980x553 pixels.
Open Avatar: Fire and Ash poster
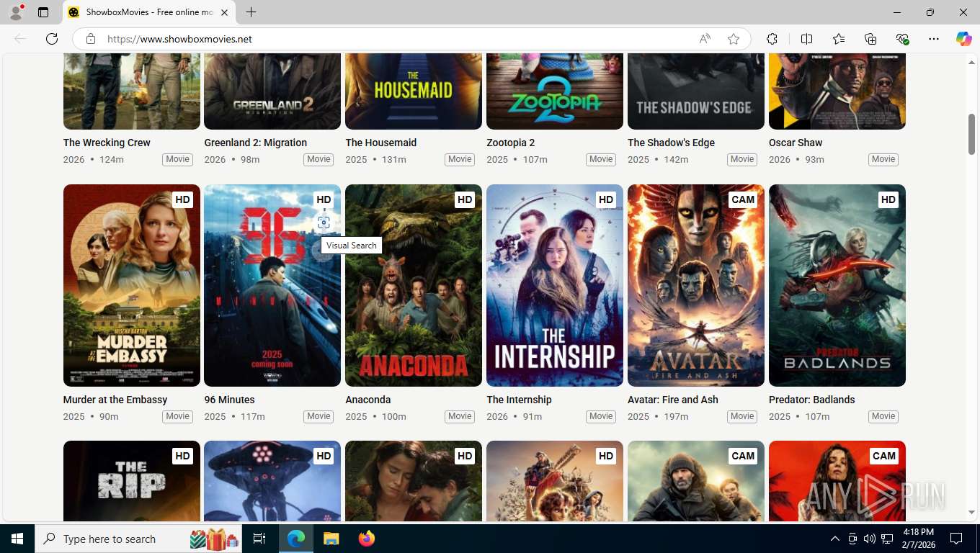(x=696, y=285)
